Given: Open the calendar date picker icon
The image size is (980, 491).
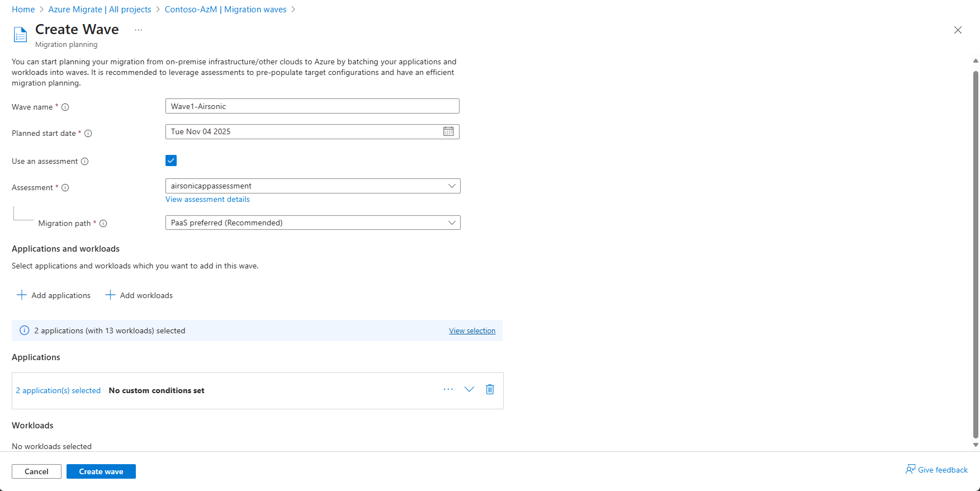Looking at the screenshot, I should [x=448, y=131].
